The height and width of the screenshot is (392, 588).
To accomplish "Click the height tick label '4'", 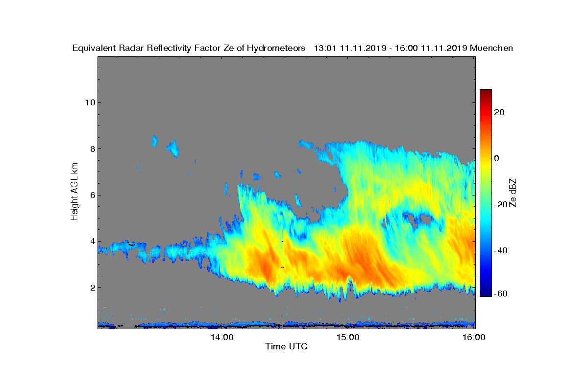I will [92, 241].
